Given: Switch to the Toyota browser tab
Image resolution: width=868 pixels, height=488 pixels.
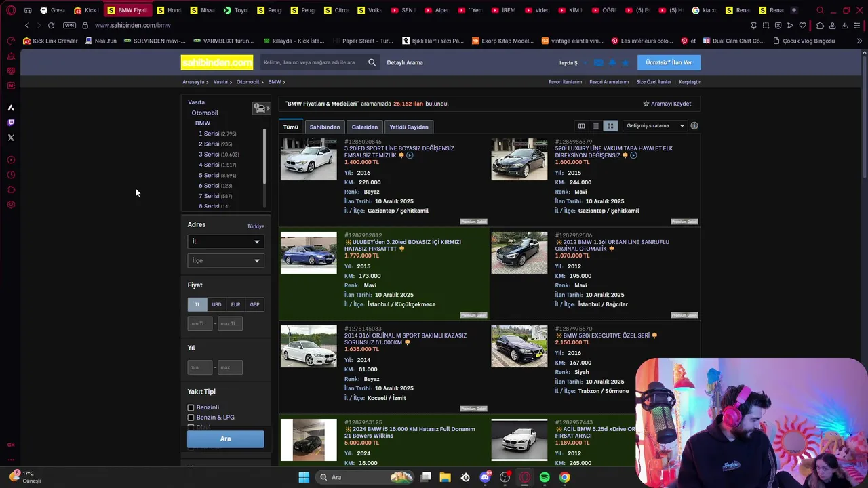Looking at the screenshot, I should coord(236,10).
